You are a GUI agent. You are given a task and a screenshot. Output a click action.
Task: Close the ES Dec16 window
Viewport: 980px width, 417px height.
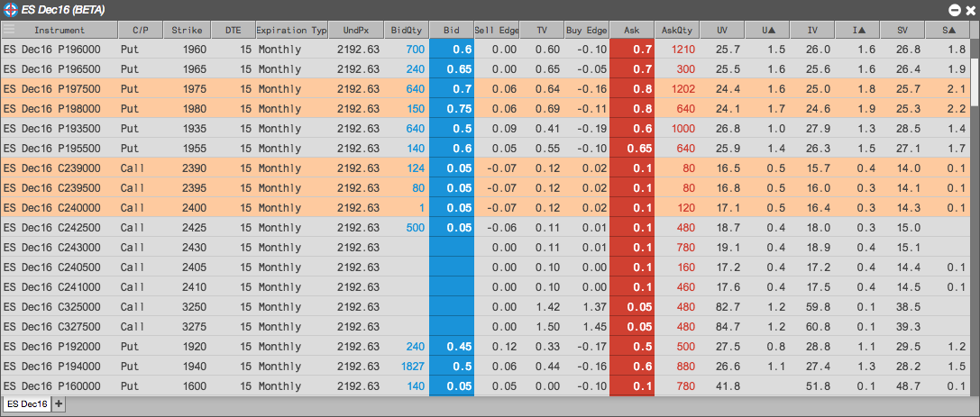click(x=970, y=10)
